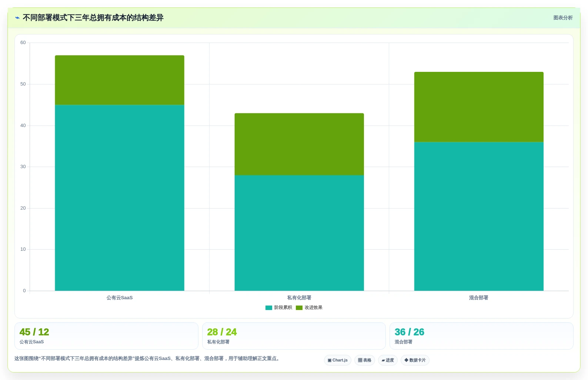Open the 36 / 26 混合部署 data card
Viewport: 588px width, 380px height.
click(481, 336)
